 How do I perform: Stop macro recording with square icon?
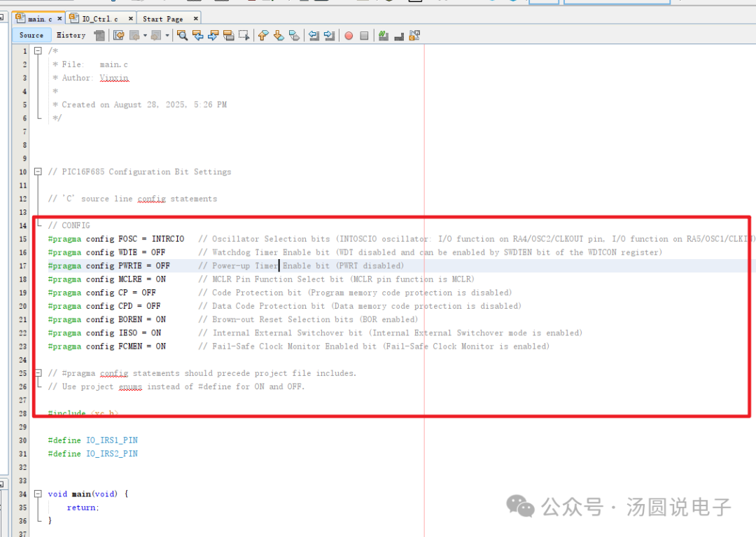365,36
